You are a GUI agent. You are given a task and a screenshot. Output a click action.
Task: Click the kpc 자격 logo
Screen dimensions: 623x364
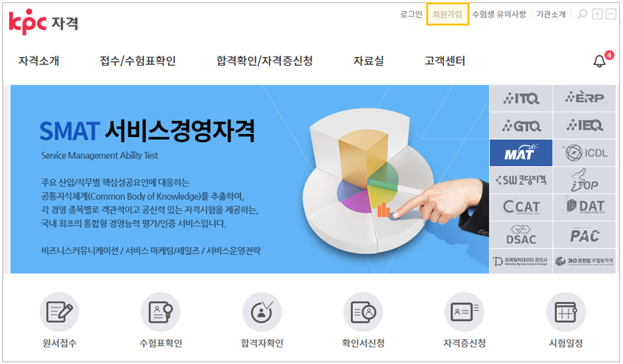pos(43,22)
